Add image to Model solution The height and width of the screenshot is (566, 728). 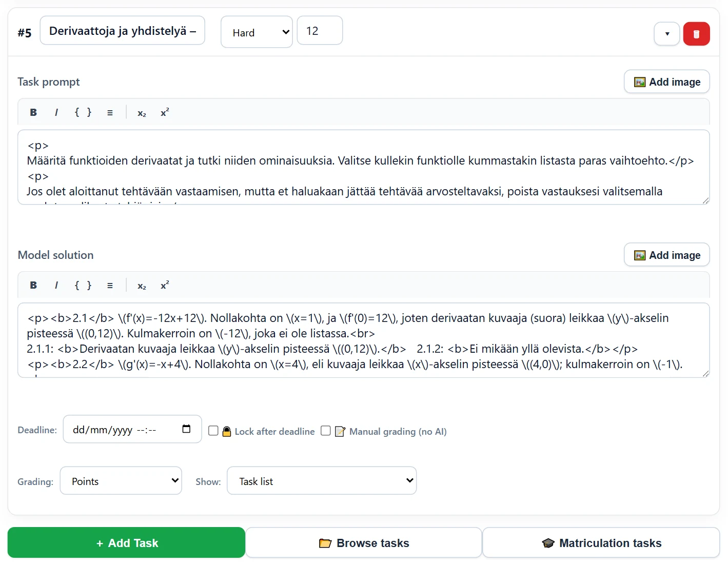click(x=667, y=255)
